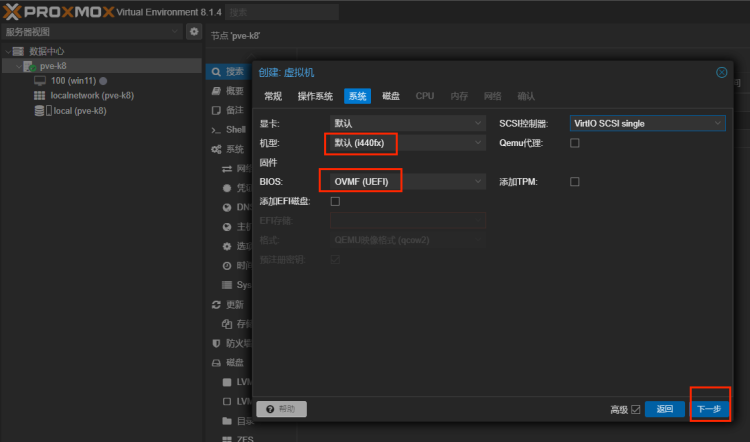This screenshot has height=442, width=750.
Task: Open the BIOS OVMF (UEFI) dropdown
Action: pyautogui.click(x=408, y=182)
